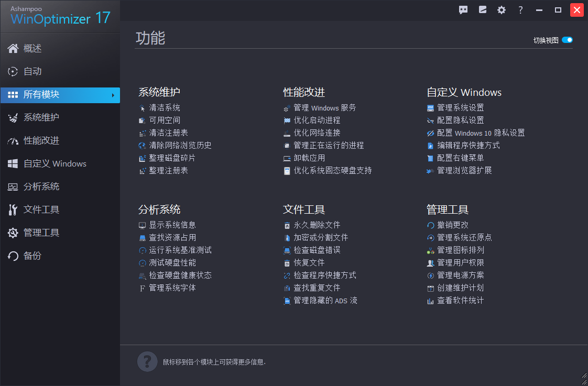The width and height of the screenshot is (588, 386).
Task: Open the 整理磁盘碎片 defragment module
Action: point(166,158)
